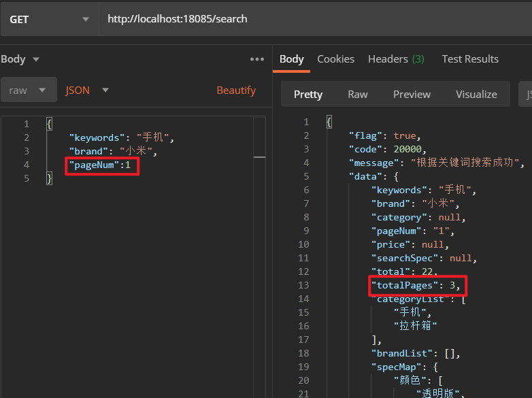The image size is (532, 398).
Task: Click the "data" key in response
Action: 365,177
